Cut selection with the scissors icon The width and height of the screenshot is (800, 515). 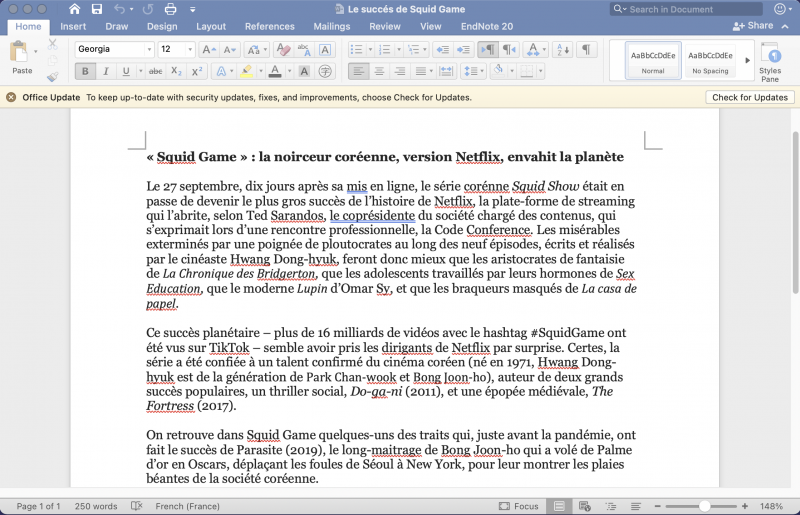(x=52, y=45)
